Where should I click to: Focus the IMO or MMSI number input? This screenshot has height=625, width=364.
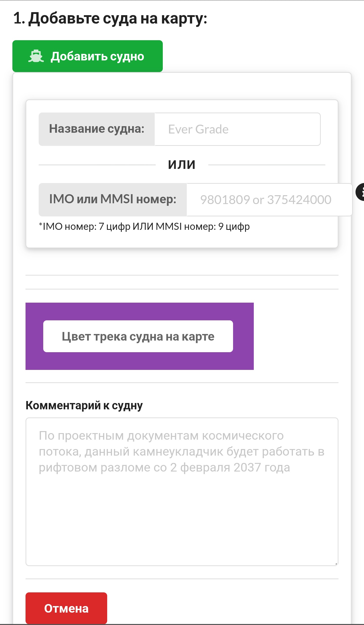[x=269, y=200]
